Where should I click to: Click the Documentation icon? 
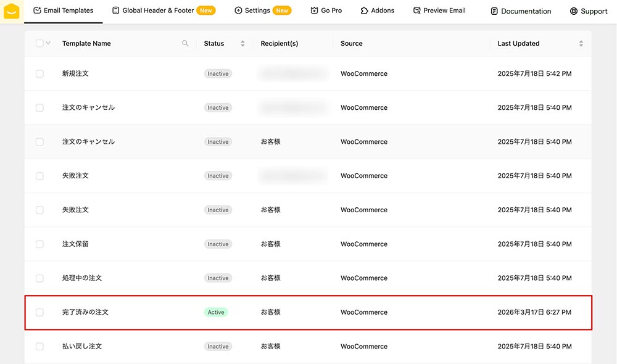494,11
